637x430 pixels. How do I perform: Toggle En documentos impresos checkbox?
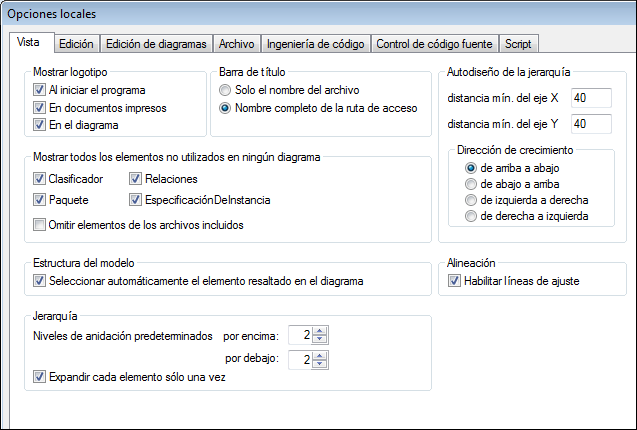pyautogui.click(x=39, y=108)
